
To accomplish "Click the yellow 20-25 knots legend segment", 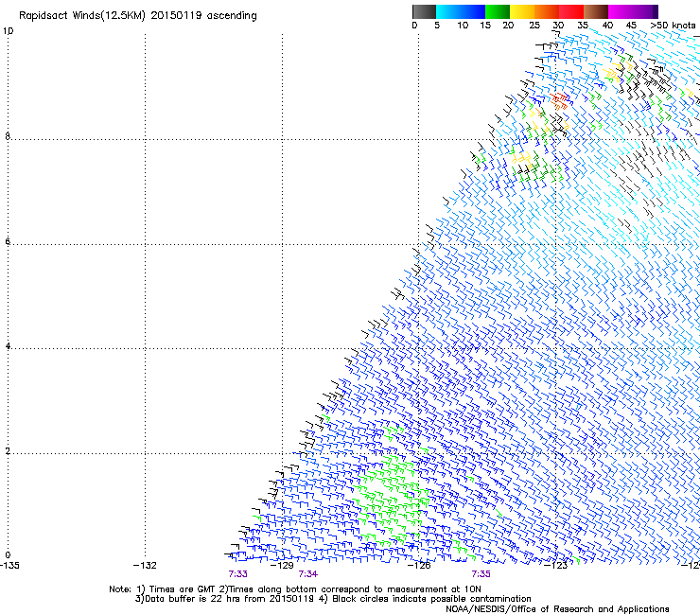I will pos(522,11).
